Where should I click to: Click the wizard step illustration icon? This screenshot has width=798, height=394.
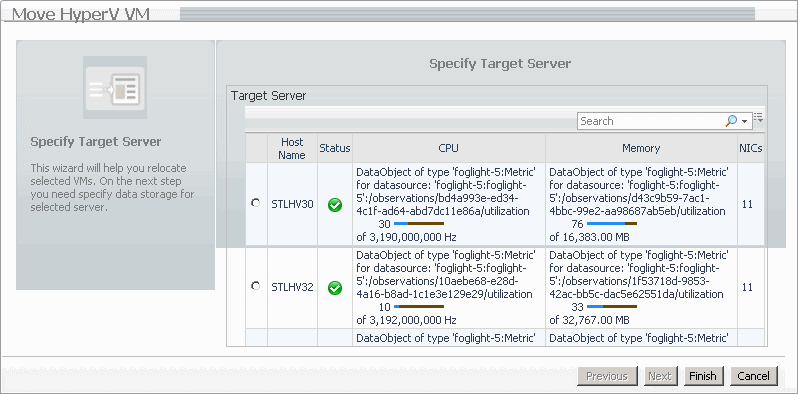tap(115, 88)
